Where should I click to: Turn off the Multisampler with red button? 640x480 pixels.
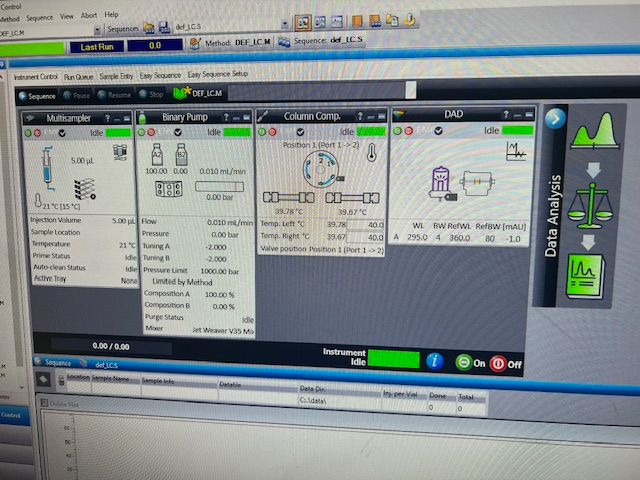click(37, 133)
